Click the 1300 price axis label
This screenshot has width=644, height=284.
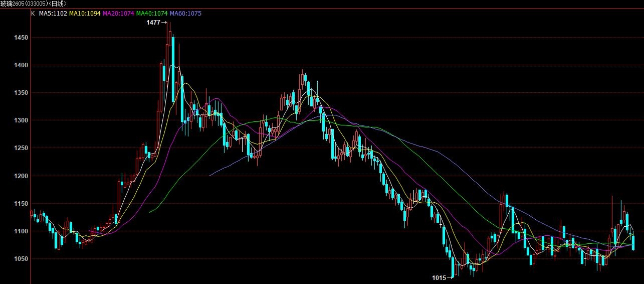click(x=15, y=120)
